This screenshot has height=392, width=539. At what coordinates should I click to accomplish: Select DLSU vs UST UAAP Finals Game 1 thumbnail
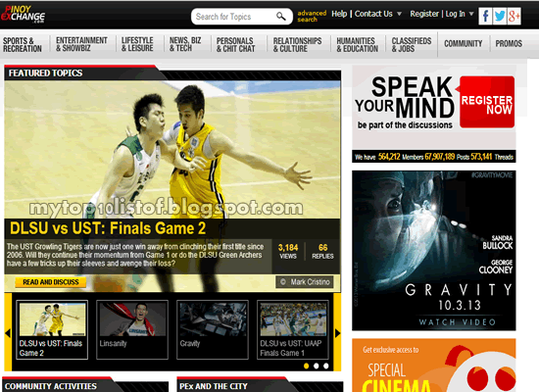293,329
